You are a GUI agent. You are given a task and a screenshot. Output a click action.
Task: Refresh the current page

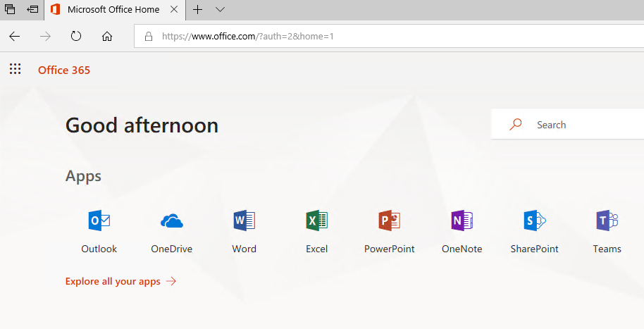coord(76,37)
